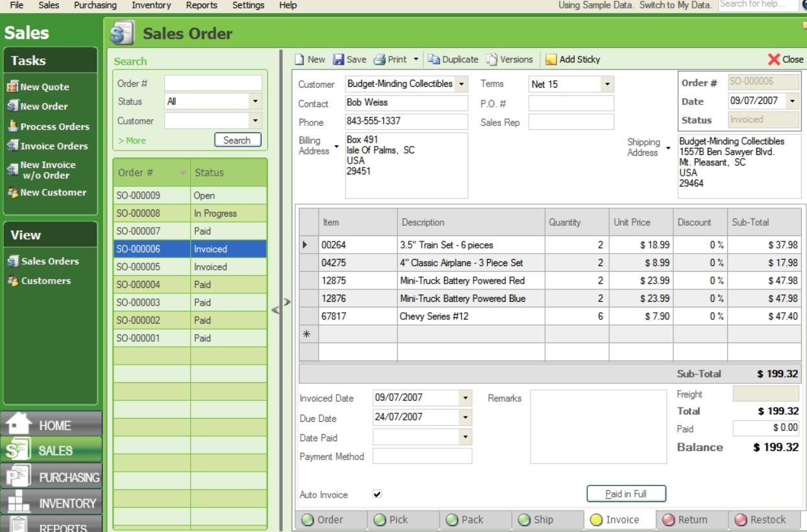Collapse the search panel splitter arrows

[281, 305]
